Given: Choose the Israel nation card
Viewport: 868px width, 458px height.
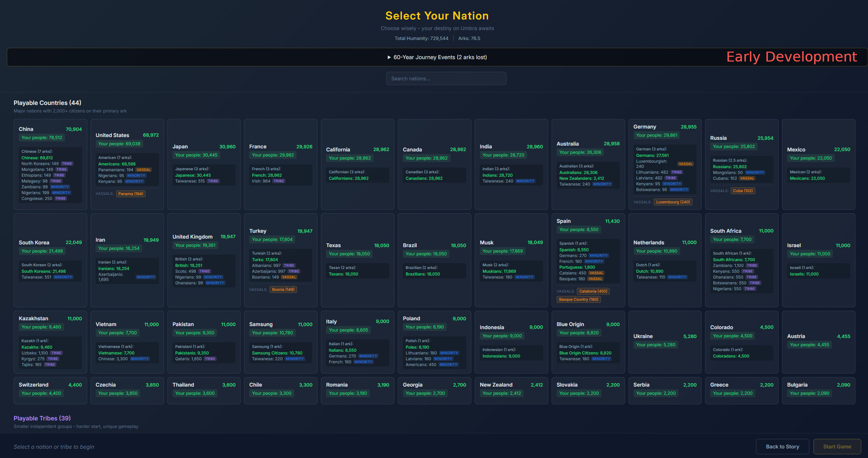Looking at the screenshot, I should 818,260.
